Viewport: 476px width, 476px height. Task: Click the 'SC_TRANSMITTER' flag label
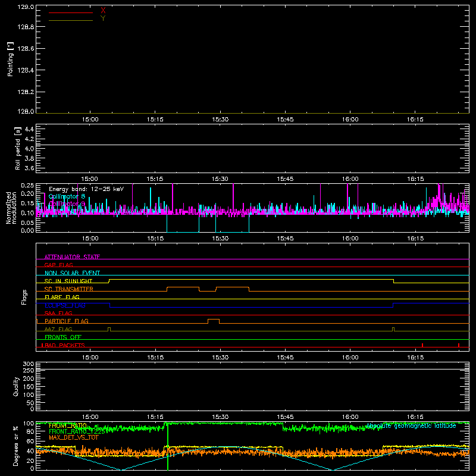[x=69, y=289]
